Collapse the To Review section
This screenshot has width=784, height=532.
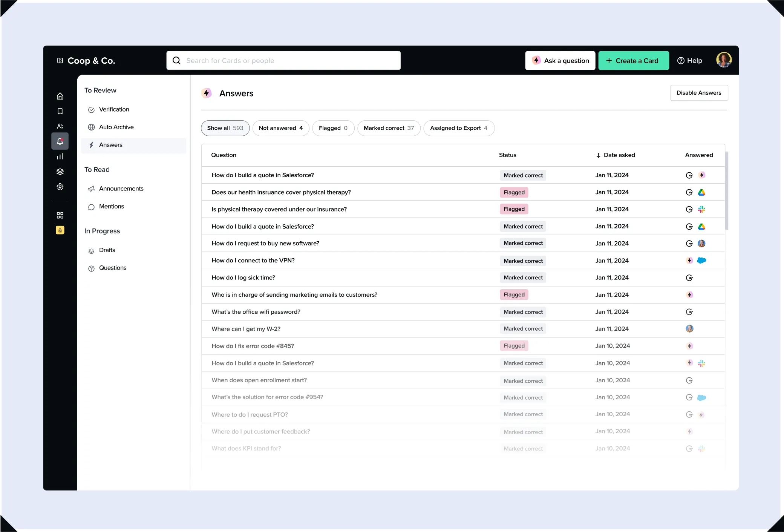click(x=100, y=90)
